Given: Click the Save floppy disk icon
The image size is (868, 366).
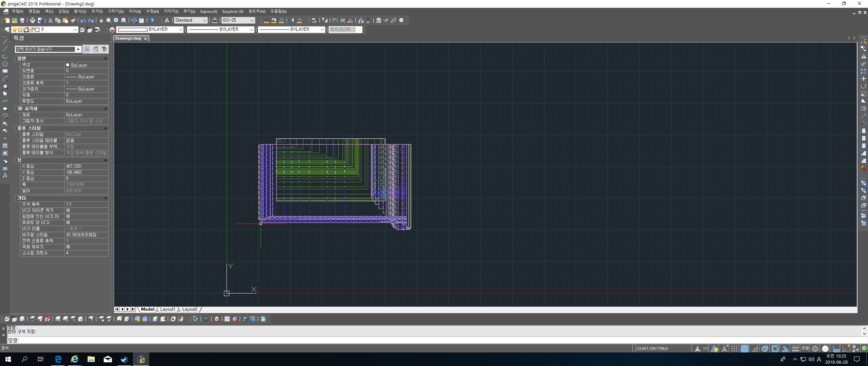Looking at the screenshot, I should coord(22,20).
